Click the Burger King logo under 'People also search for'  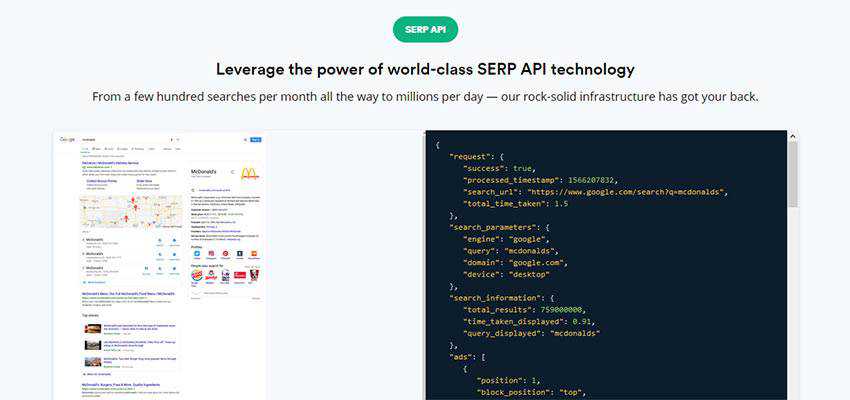tap(195, 274)
